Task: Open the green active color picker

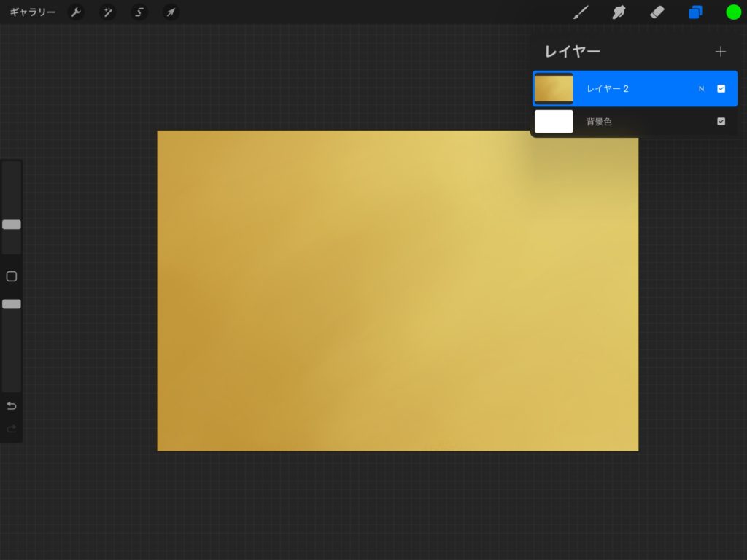Action: tap(733, 12)
